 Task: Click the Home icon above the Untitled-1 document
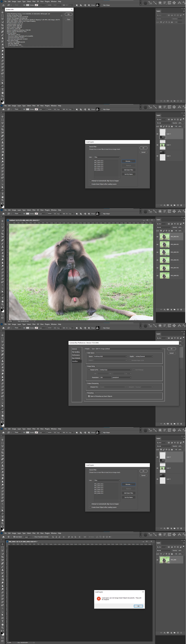pyautogui.click(x=3, y=214)
